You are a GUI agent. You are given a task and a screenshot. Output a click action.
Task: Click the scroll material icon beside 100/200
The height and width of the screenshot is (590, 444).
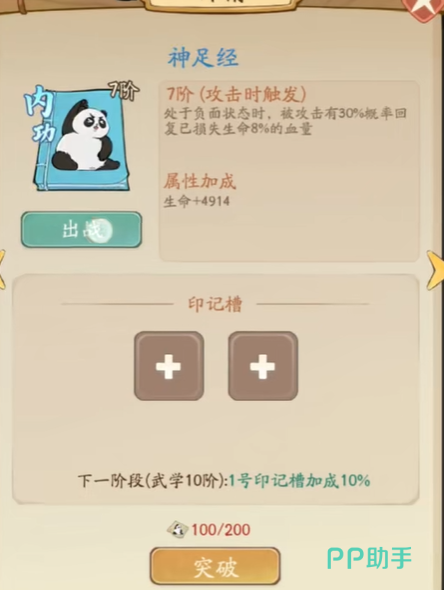177,530
